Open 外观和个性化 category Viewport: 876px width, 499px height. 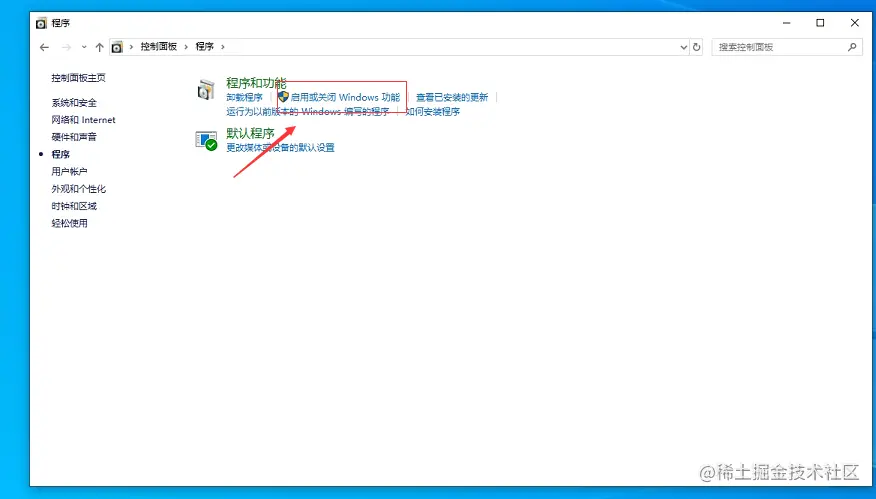pyautogui.click(x=78, y=189)
